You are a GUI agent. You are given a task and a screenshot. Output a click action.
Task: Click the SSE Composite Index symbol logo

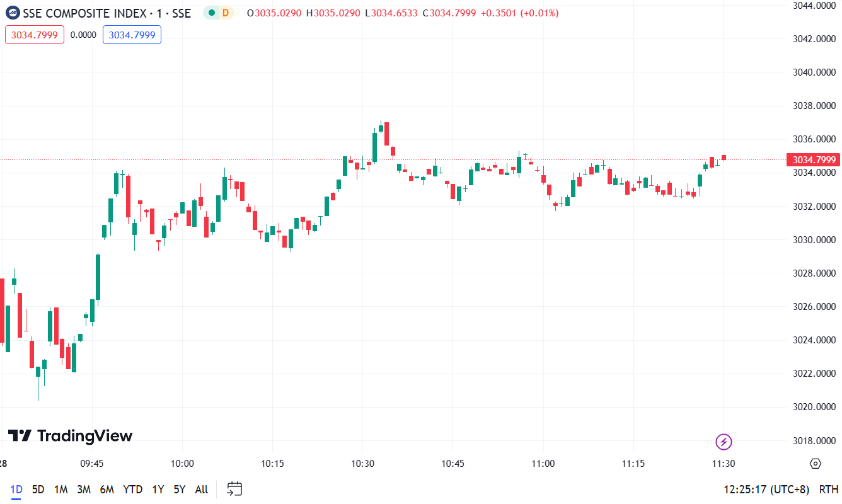[x=12, y=13]
